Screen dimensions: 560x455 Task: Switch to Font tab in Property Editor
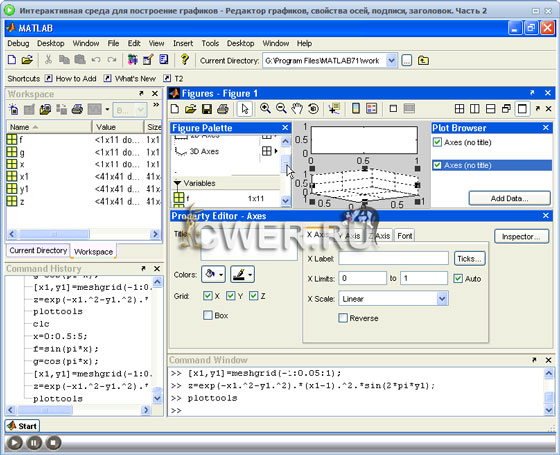coord(405,236)
